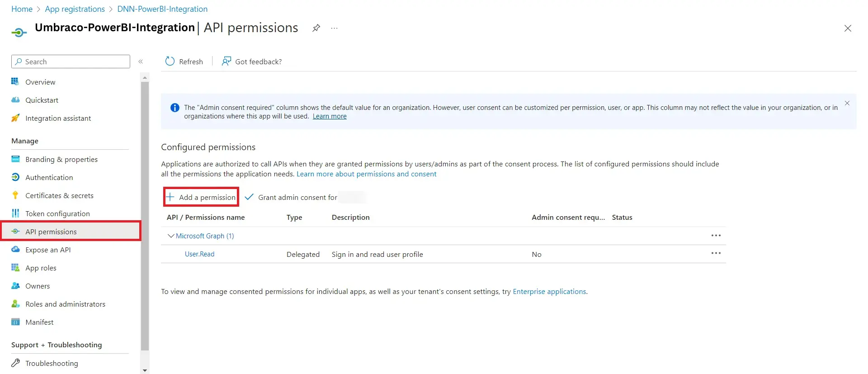Click the API permissions sidebar icon
This screenshot has width=868, height=374.
pos(15,232)
